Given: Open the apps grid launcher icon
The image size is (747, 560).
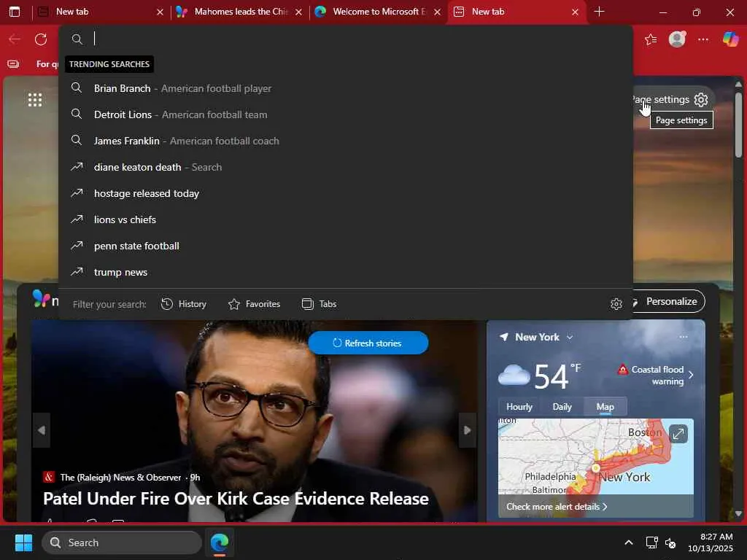Looking at the screenshot, I should (x=35, y=99).
